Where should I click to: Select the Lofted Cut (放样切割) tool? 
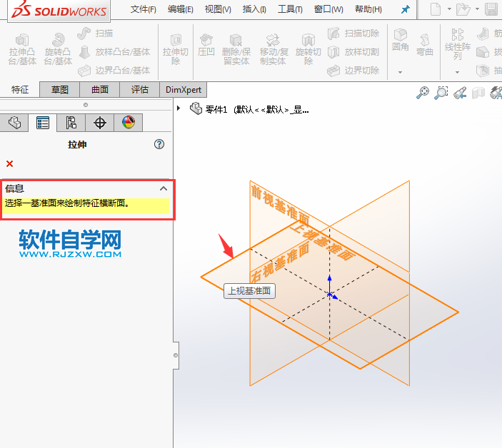pyautogui.click(x=353, y=52)
